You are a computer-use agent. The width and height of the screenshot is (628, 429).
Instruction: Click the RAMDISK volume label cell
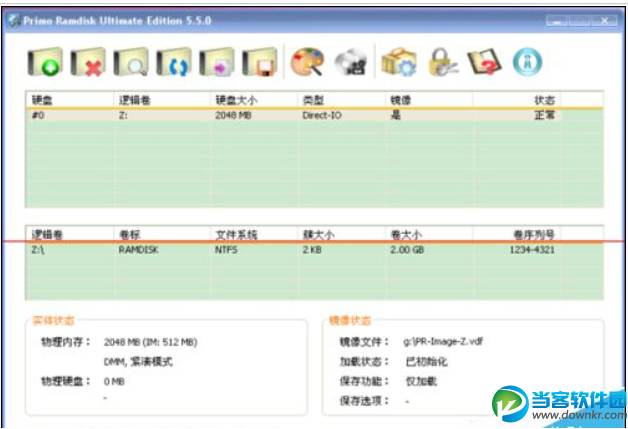click(138, 250)
